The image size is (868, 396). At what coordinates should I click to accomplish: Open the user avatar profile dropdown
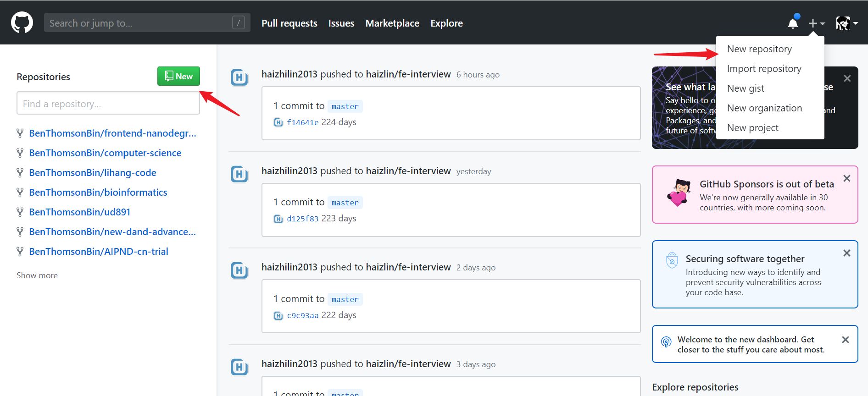(847, 23)
